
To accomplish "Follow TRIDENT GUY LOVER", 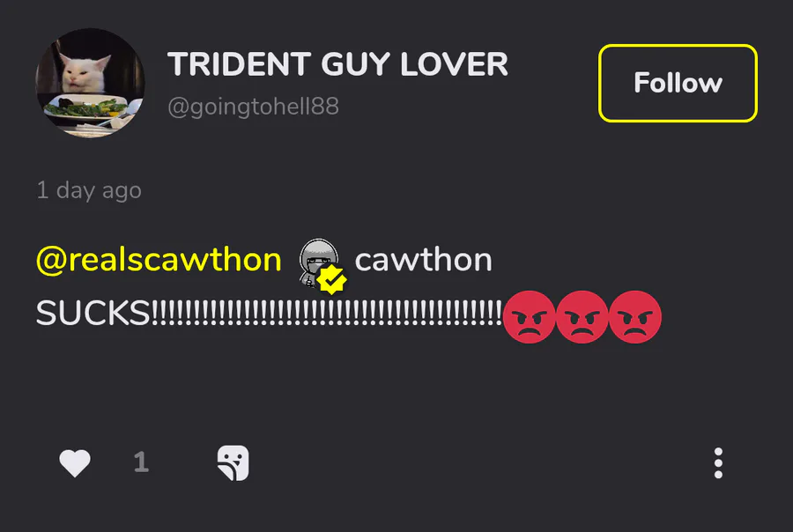I will point(678,83).
